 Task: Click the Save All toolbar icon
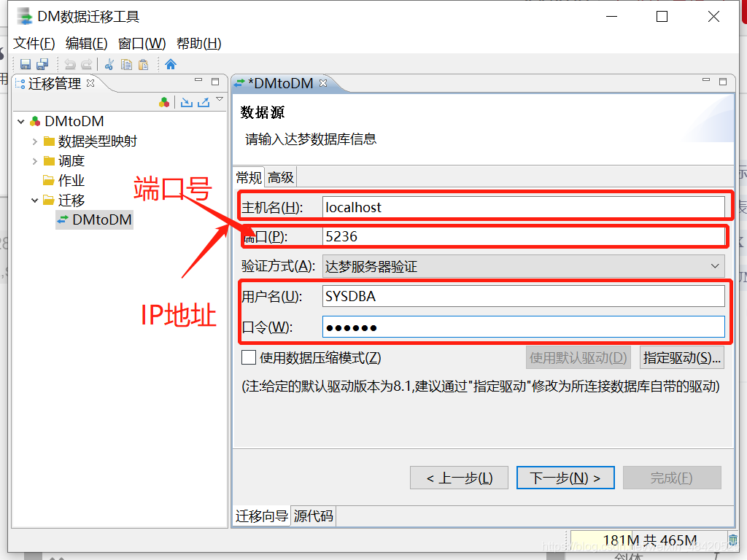42,64
